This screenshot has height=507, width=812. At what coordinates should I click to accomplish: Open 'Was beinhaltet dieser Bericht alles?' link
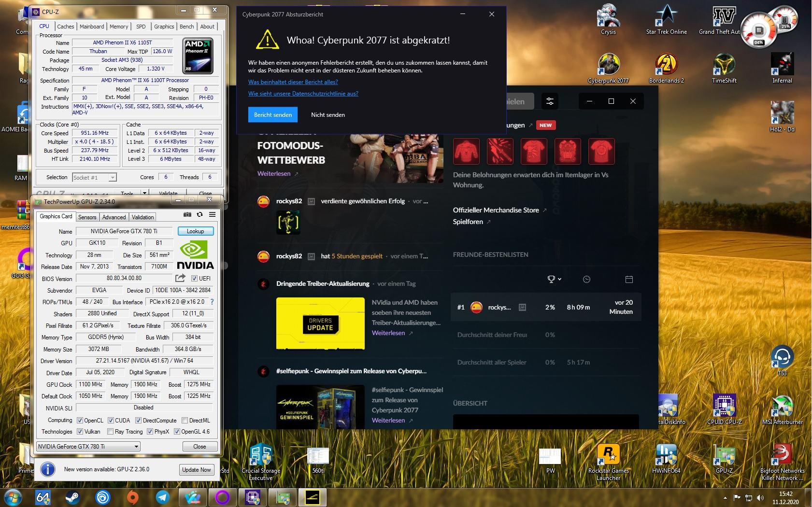tap(293, 82)
